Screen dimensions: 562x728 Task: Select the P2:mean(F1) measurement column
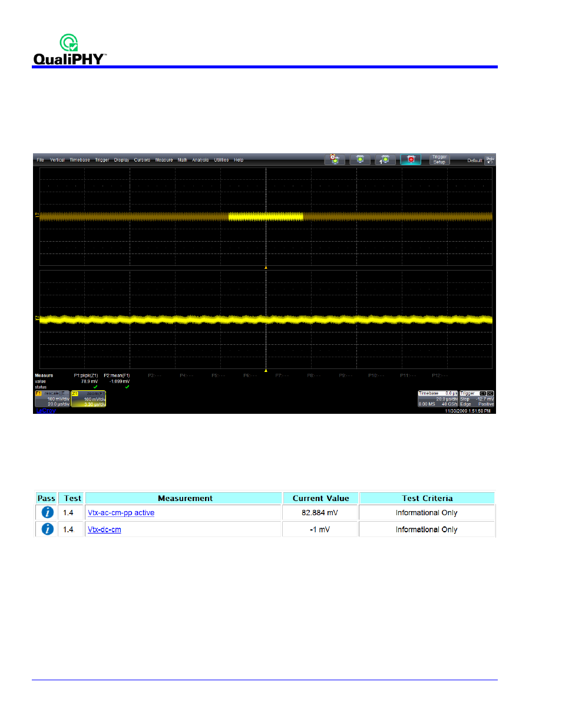point(117,375)
